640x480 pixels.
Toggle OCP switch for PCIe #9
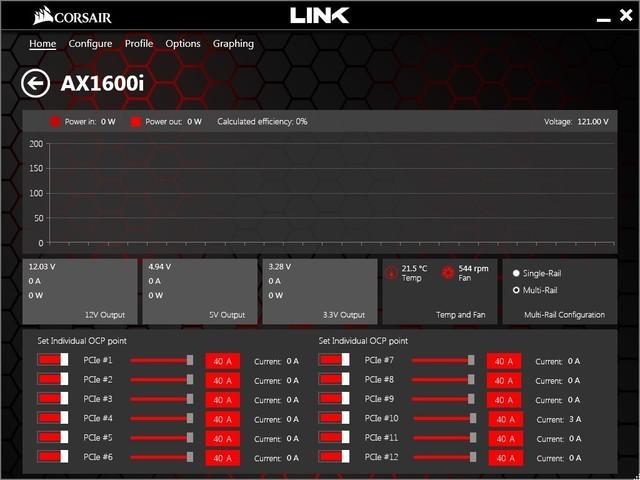pyautogui.click(x=334, y=398)
